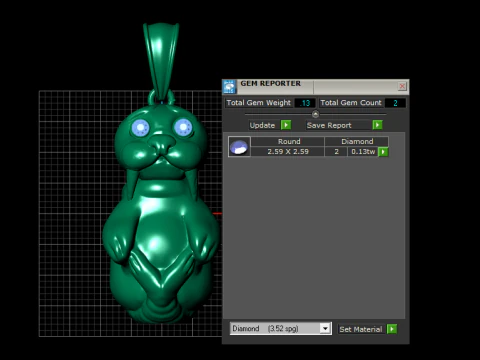Click the Set Material button
Screen dimensions: 480x360
(x=360, y=329)
